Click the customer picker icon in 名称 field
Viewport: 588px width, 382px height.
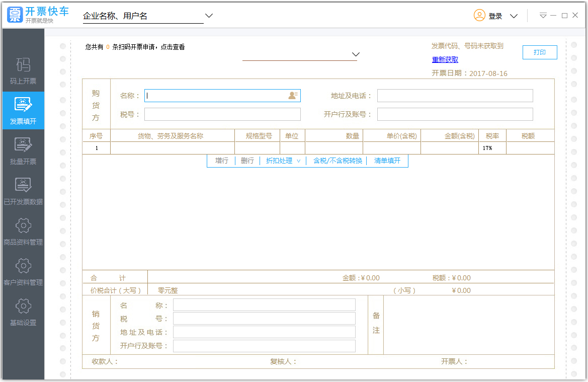(293, 96)
